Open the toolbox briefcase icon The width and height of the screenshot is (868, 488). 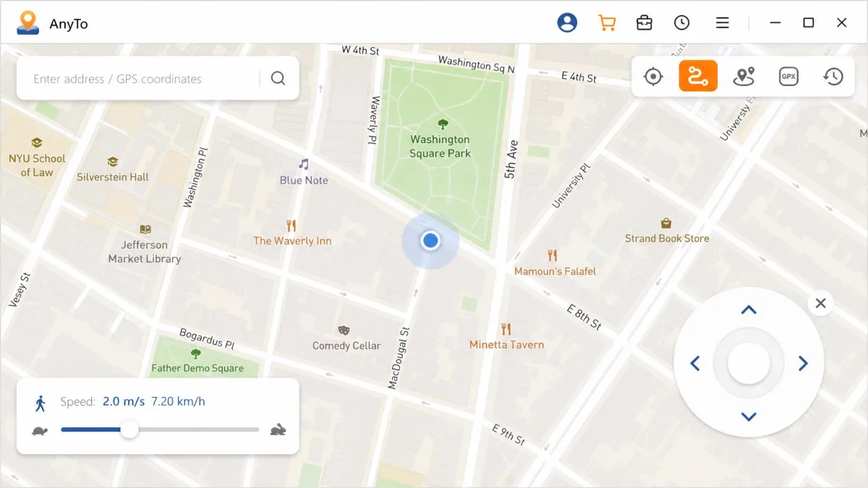point(644,23)
